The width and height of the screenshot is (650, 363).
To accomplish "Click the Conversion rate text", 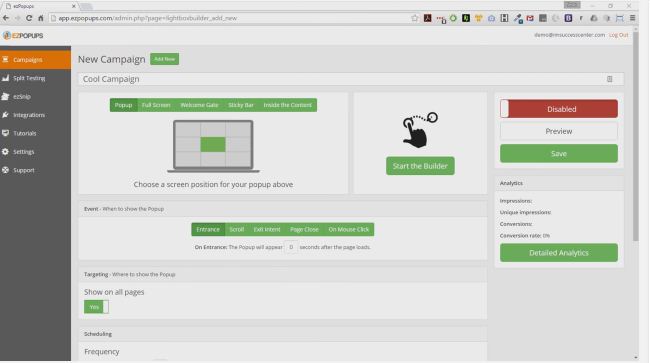I will [x=525, y=235].
